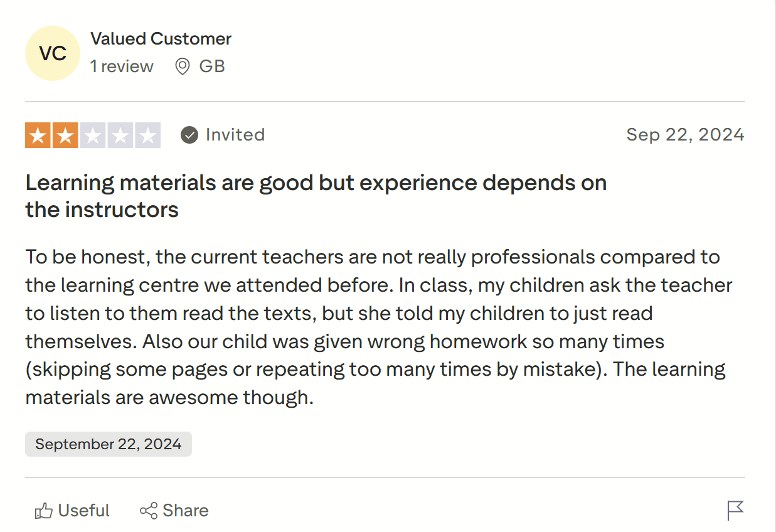Mark the review as Useful
The width and height of the screenshot is (776, 532).
(83, 511)
